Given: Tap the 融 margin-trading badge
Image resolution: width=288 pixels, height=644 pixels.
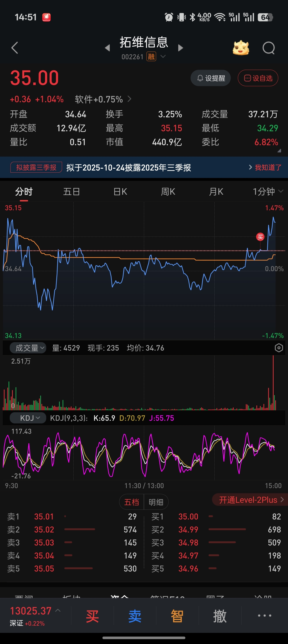Looking at the screenshot, I should pyautogui.click(x=151, y=57).
